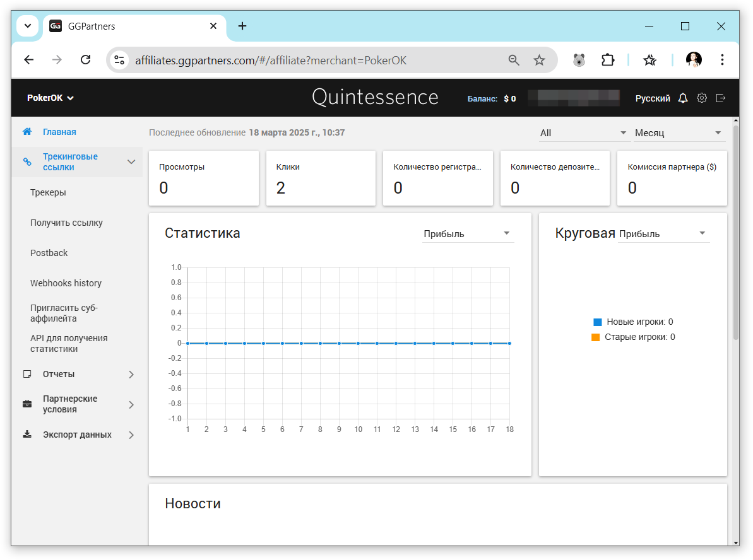Screen dimensions: 753x560
Task: Go back with browser back arrow
Action: pyautogui.click(x=29, y=60)
